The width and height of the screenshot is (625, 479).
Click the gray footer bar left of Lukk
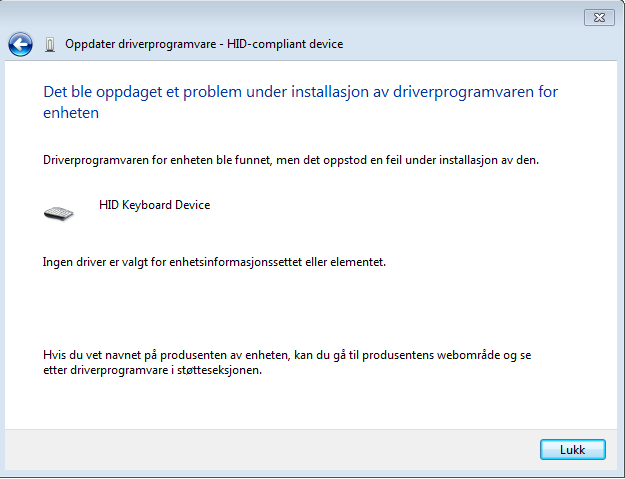[271, 450]
